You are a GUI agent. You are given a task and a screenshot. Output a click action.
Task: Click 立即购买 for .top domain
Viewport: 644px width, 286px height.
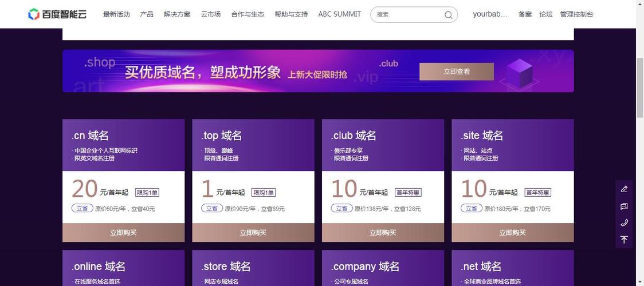253,233
